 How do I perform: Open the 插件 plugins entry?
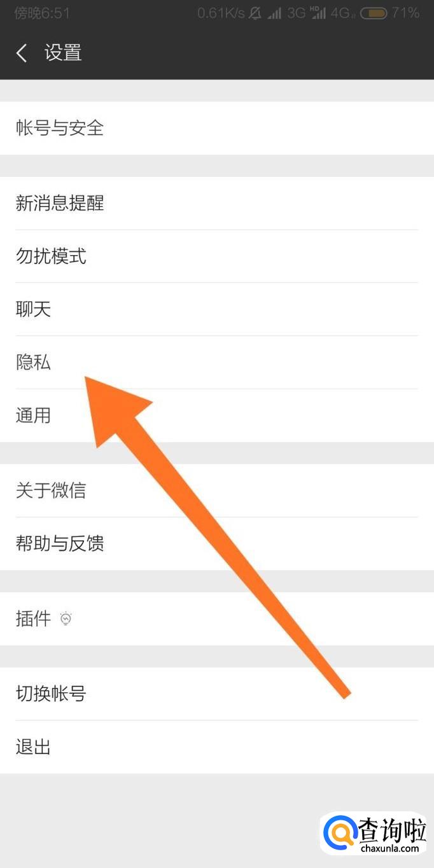[x=217, y=619]
